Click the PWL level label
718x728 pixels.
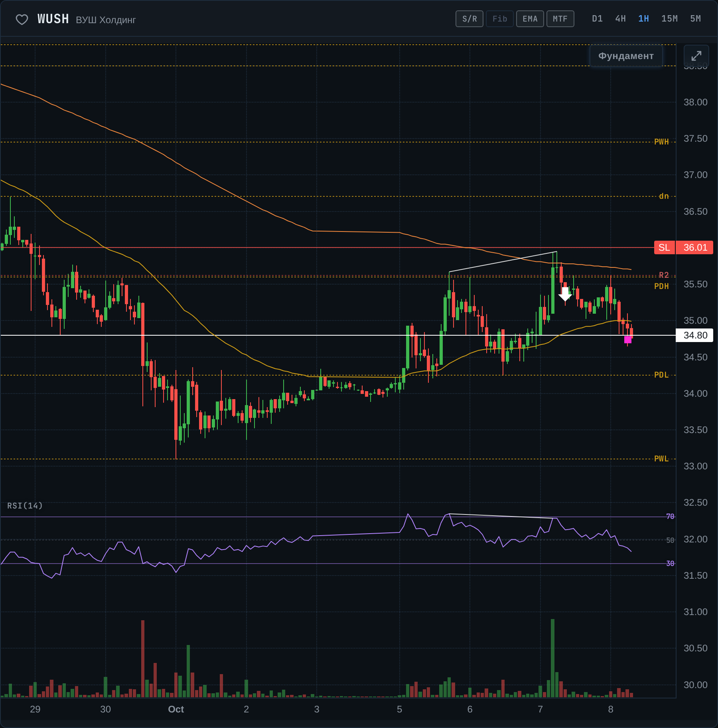(x=661, y=459)
